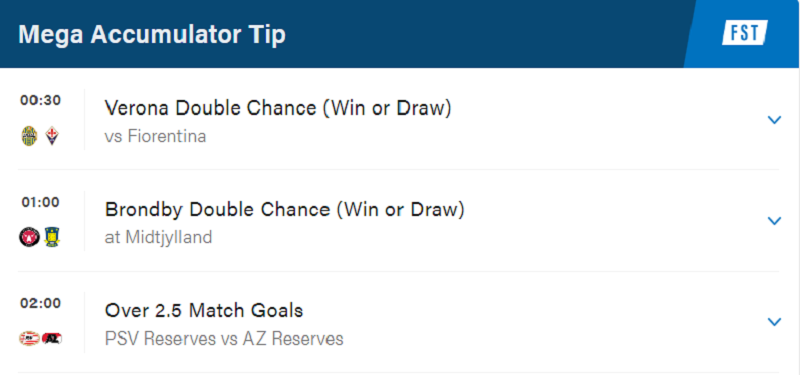This screenshot has width=800, height=375.
Task: Expand the Over 2.5 Match Goals chevron
Action: [774, 321]
